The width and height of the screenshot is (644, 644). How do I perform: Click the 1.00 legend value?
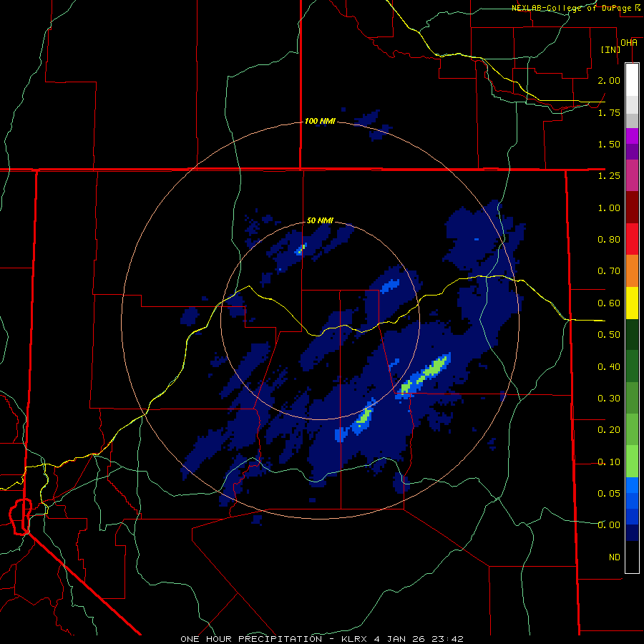(x=609, y=208)
